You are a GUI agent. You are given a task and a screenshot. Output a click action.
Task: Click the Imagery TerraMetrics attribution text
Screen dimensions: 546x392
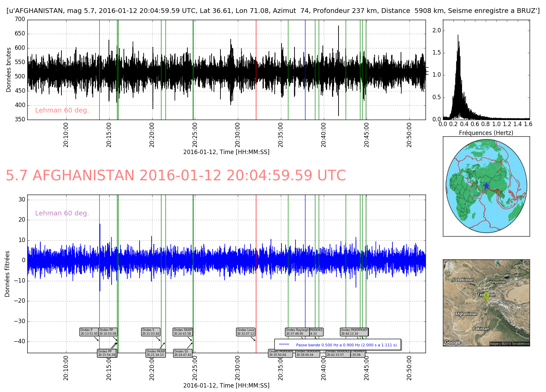tap(509, 344)
